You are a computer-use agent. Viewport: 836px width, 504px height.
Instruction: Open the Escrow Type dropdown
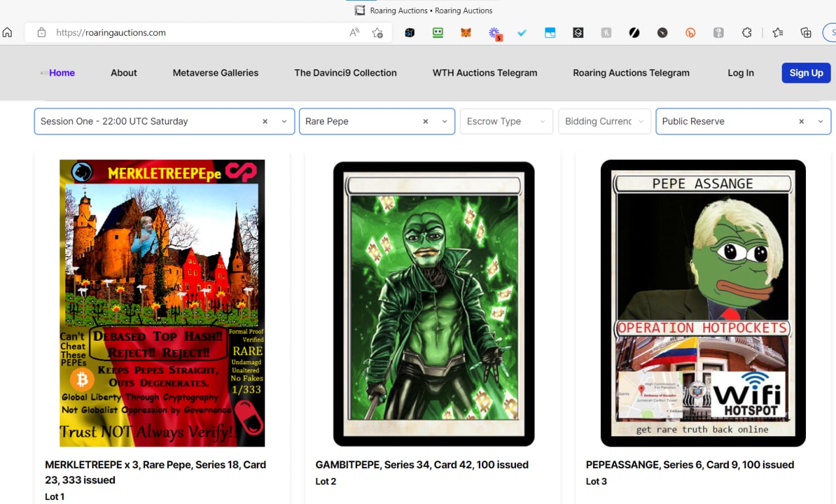pyautogui.click(x=506, y=121)
